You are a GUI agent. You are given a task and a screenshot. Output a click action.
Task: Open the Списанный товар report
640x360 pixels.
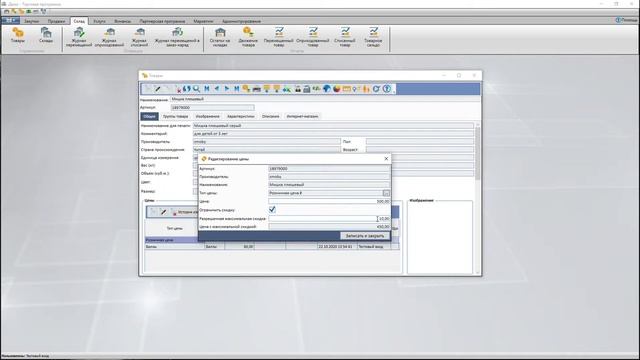345,37
